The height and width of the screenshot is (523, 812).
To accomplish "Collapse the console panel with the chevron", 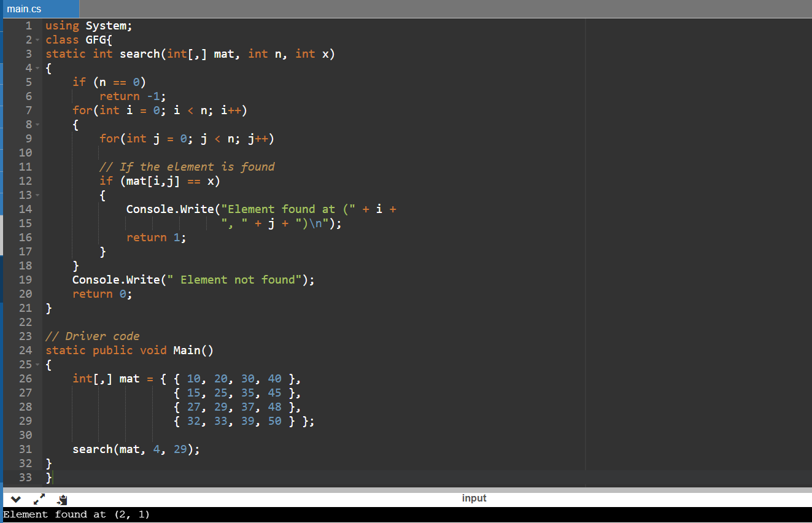I will click(16, 499).
